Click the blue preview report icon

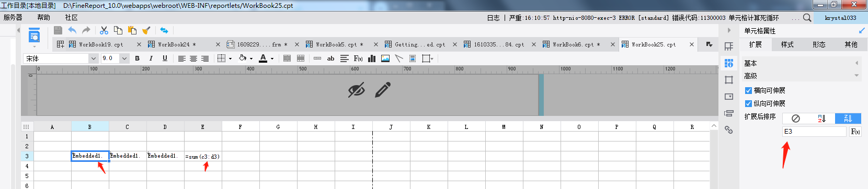click(x=34, y=36)
